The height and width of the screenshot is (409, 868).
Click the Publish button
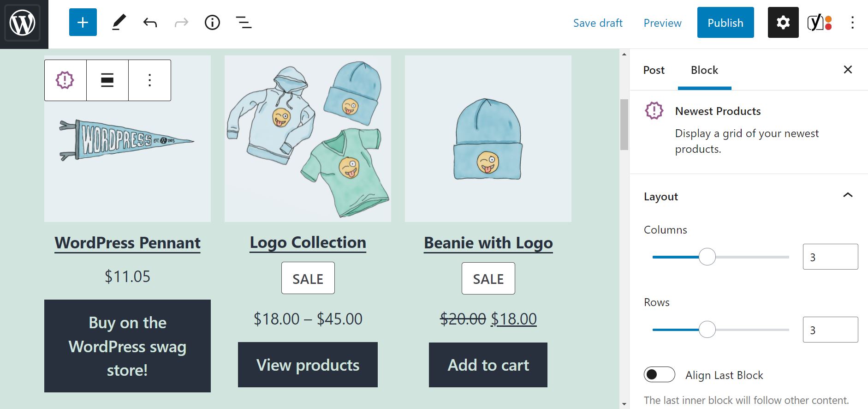(725, 22)
